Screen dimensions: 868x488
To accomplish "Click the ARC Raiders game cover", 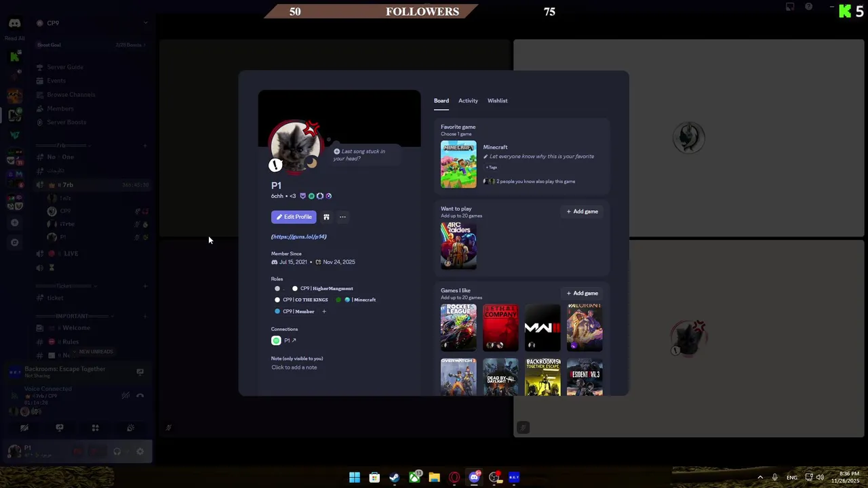I will point(458,246).
